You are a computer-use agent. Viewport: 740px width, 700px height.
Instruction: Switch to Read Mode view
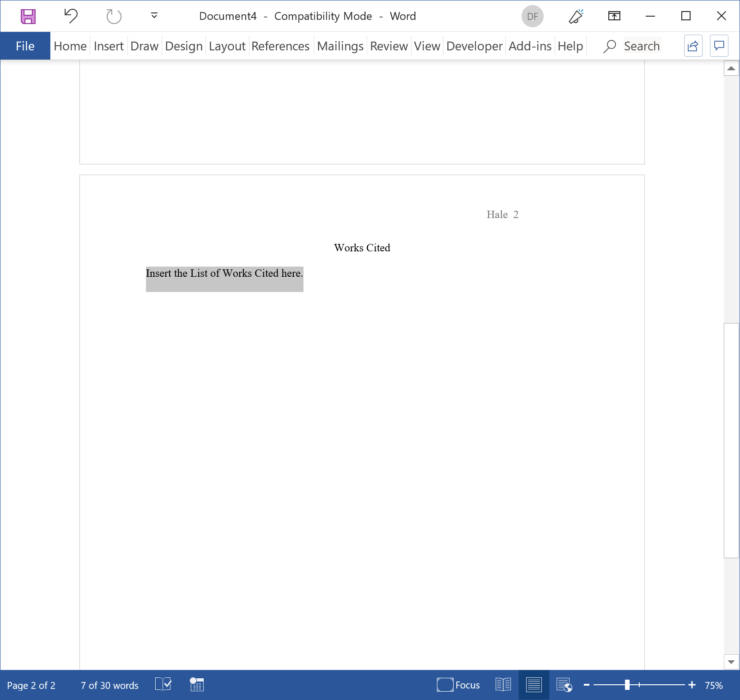(x=503, y=685)
